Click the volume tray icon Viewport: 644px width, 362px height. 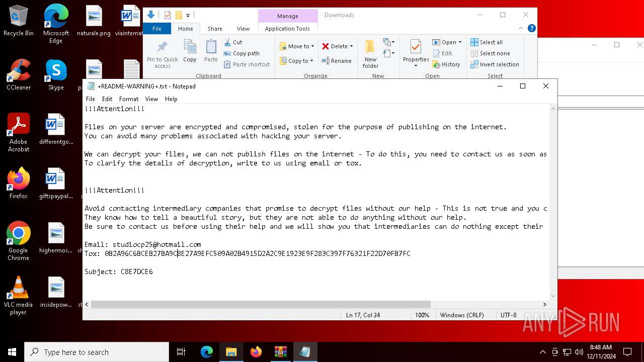click(x=579, y=352)
